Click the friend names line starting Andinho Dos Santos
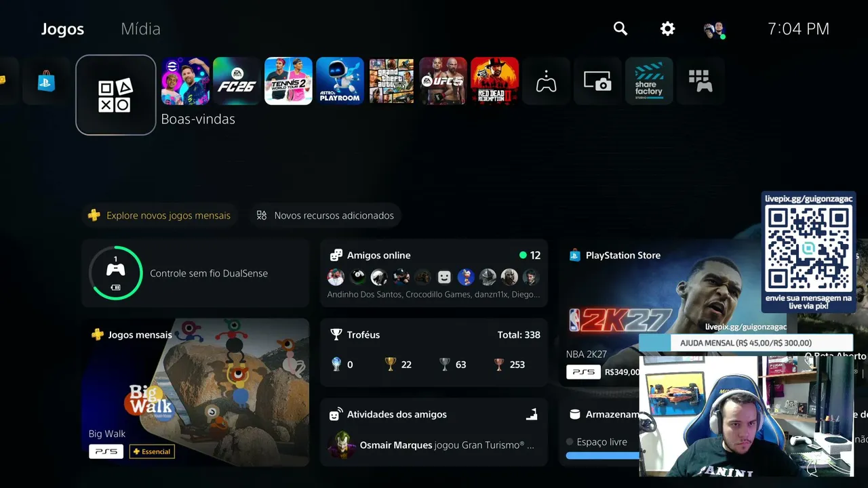 tap(434, 295)
